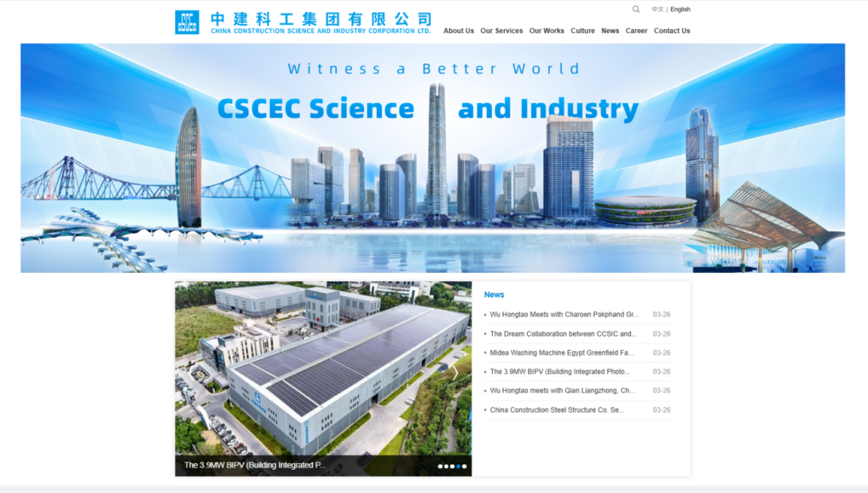Advance the news photo with the right arrow
Image resolution: width=868 pixels, height=493 pixels.
tap(456, 373)
